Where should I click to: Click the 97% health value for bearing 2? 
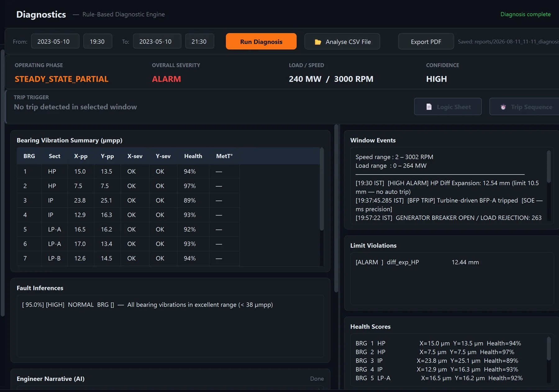pyautogui.click(x=190, y=186)
